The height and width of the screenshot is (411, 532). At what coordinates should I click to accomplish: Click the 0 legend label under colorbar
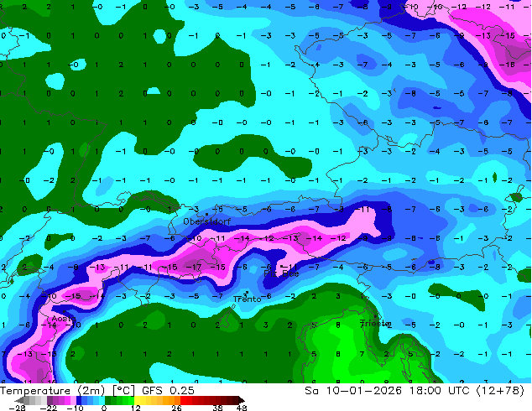click(x=104, y=408)
